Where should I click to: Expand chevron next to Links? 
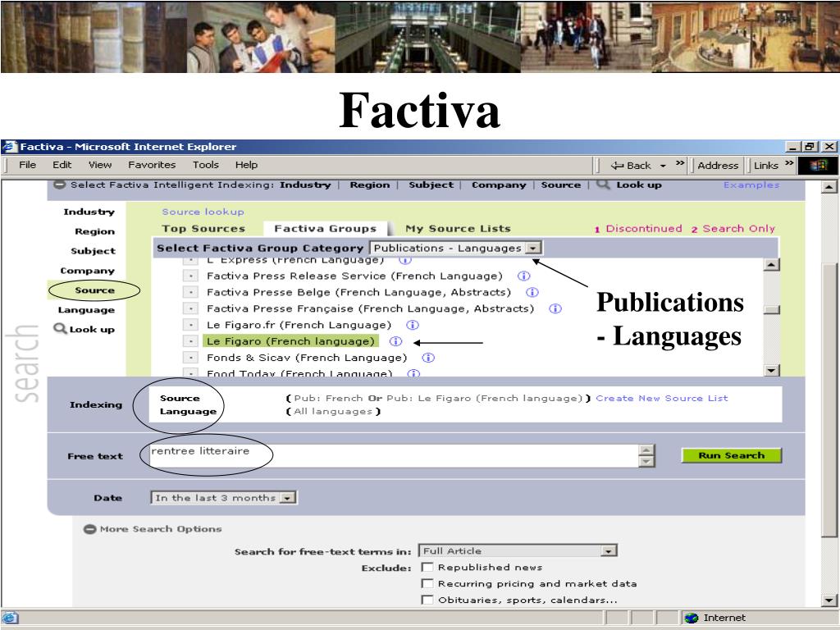click(789, 163)
